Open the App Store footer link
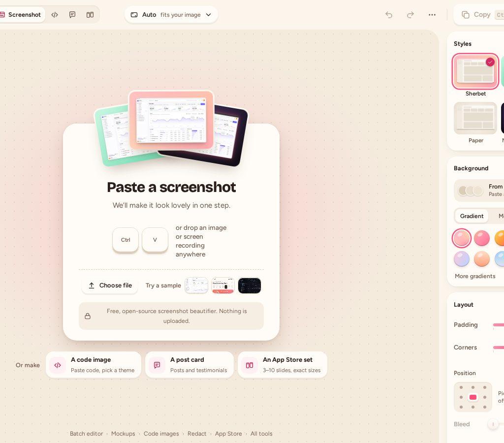Viewport: 504px width, 443px height. (x=228, y=434)
